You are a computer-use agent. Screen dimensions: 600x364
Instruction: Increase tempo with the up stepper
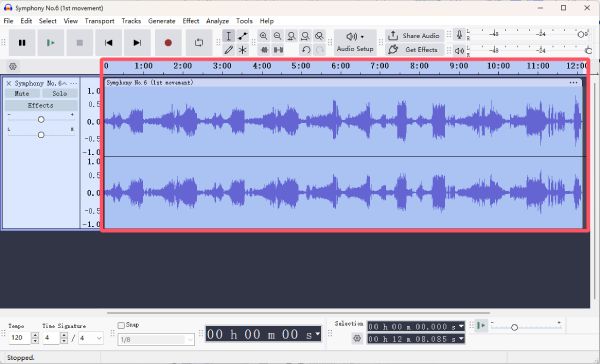pos(35,335)
